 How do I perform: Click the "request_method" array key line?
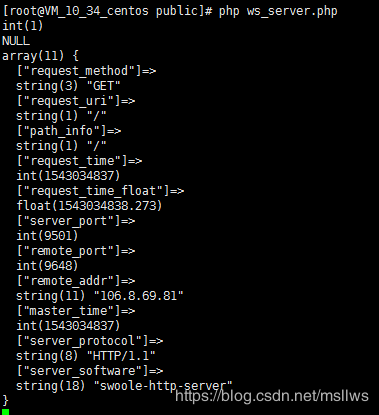[x=86, y=71]
